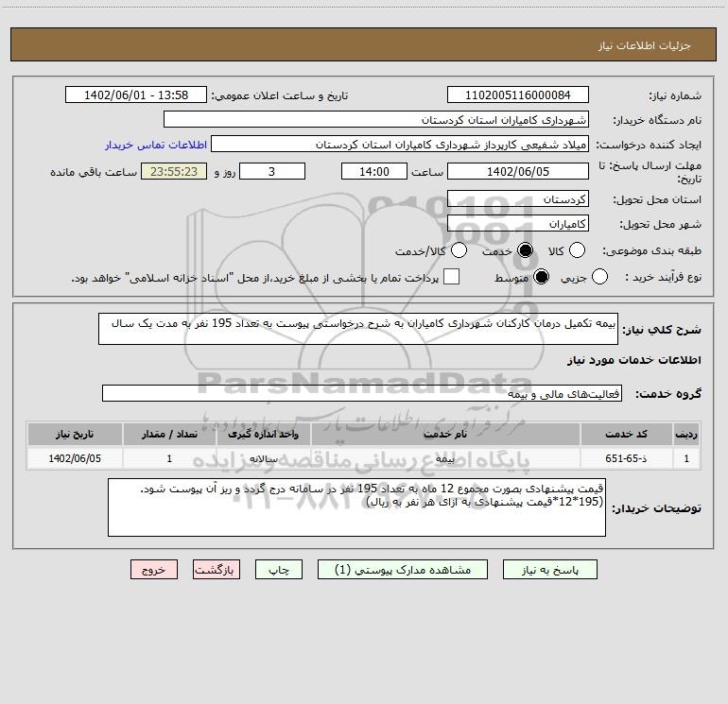728x704 pixels.
Task: Click the deadline date field 1402/06/05
Action: 518,171
